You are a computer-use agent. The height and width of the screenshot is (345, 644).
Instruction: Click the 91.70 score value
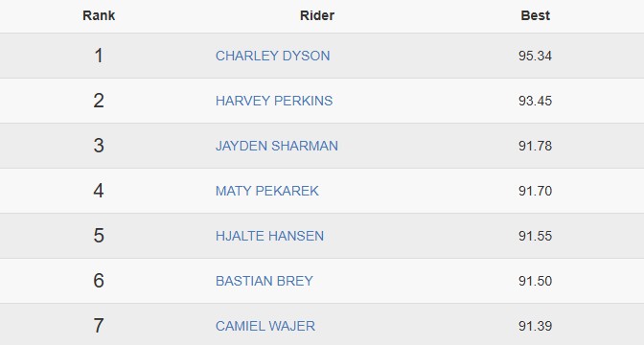click(535, 191)
